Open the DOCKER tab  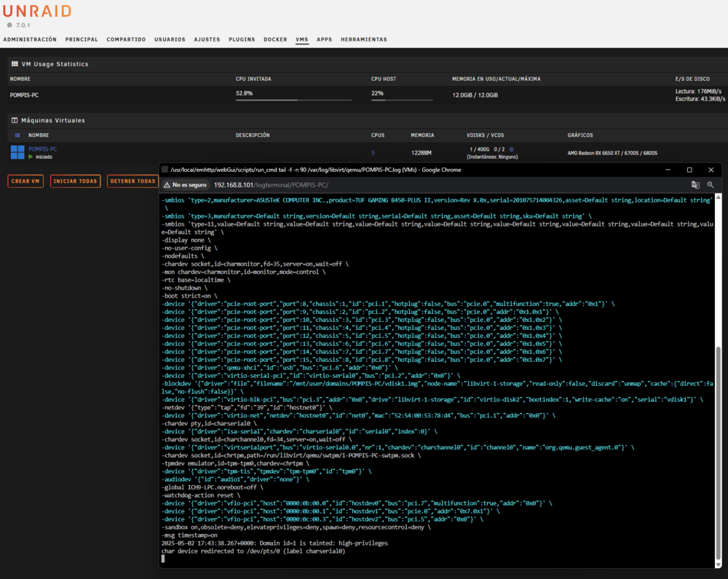tap(275, 39)
